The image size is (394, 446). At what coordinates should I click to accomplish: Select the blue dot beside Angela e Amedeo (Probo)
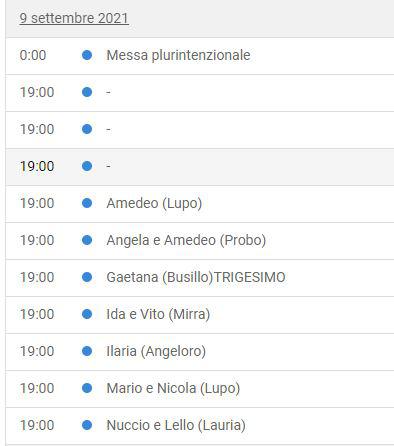point(87,240)
